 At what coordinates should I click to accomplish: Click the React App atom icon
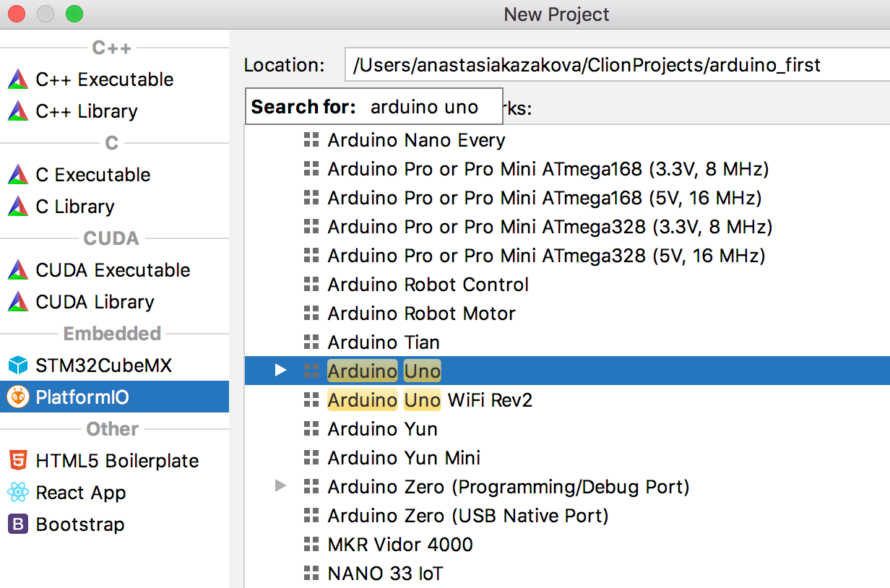(18, 492)
